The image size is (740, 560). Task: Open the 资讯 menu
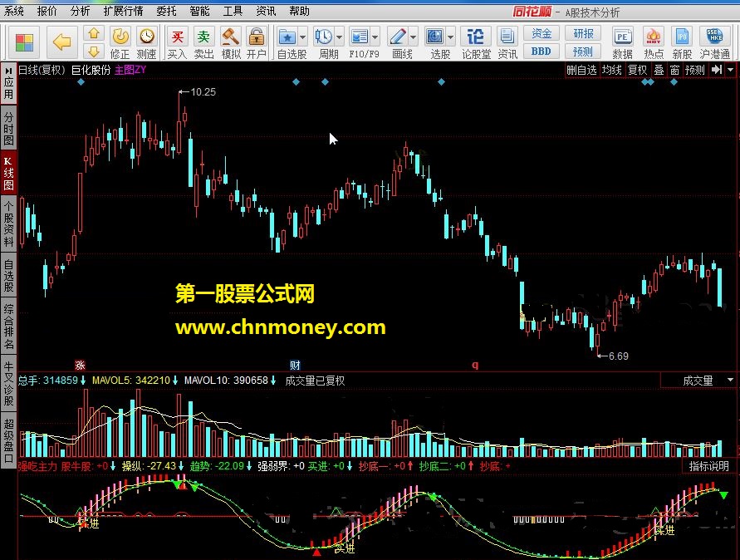pos(266,11)
